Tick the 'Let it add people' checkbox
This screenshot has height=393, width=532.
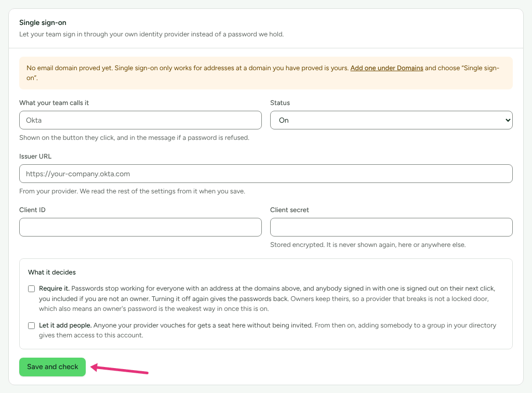[32, 326]
